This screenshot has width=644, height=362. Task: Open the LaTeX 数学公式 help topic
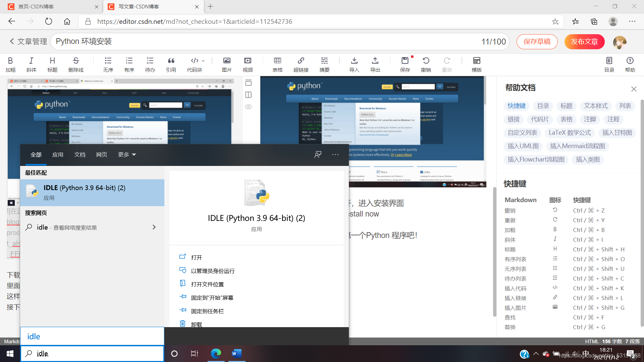[570, 133]
